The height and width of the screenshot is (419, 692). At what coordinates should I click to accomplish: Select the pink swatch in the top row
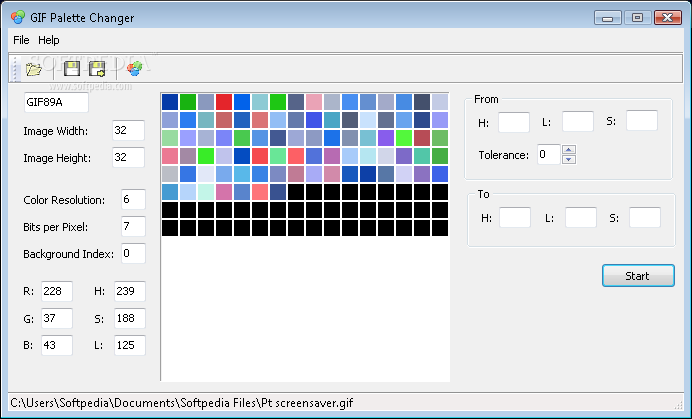point(314,102)
